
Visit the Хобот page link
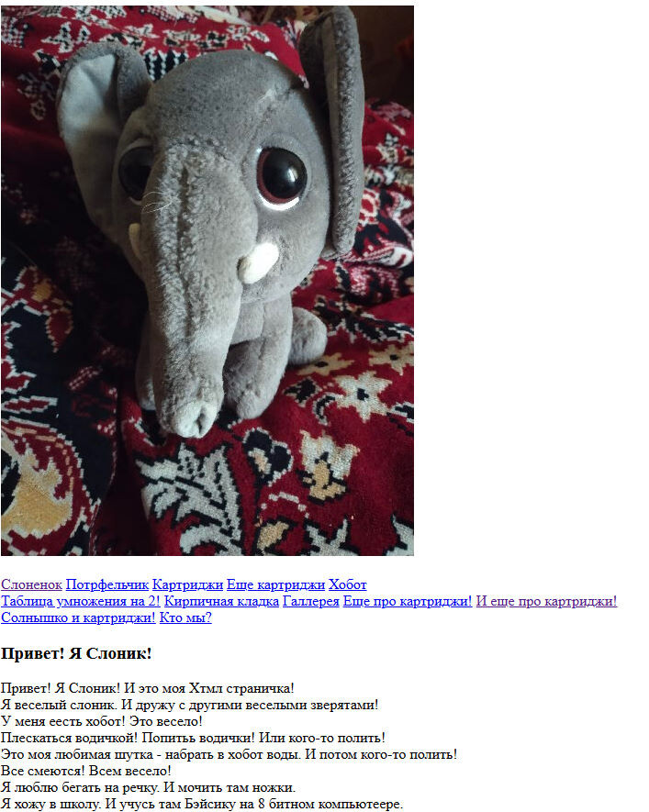coord(348,584)
